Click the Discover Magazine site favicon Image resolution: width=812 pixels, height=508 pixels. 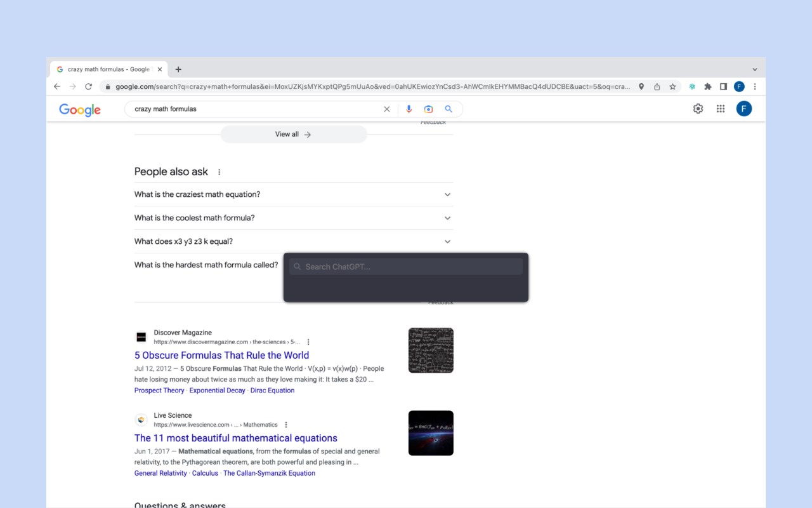coord(141,337)
